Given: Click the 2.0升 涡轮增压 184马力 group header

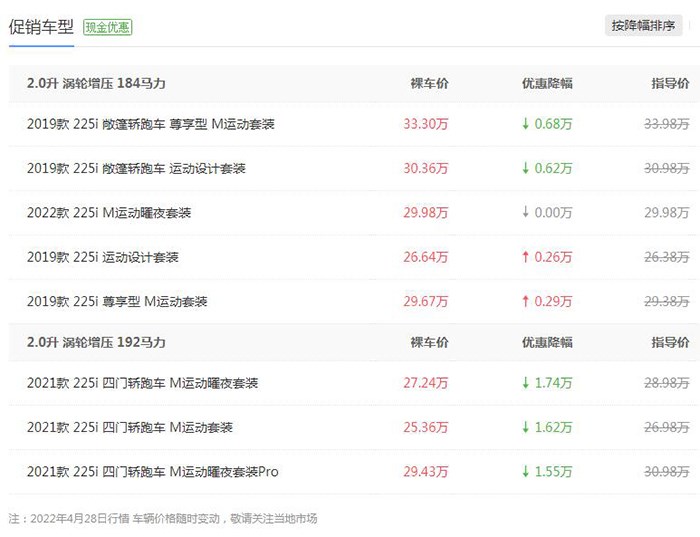Looking at the screenshot, I should click(x=96, y=83).
